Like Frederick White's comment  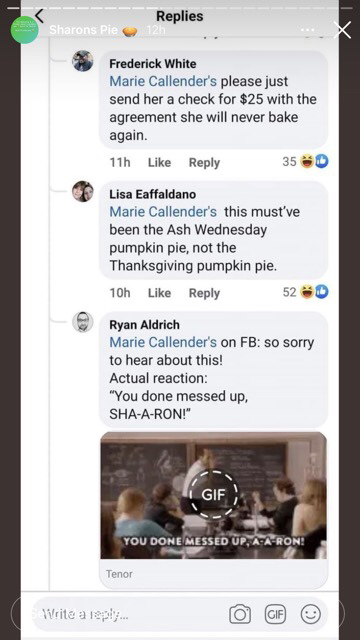tap(159, 162)
